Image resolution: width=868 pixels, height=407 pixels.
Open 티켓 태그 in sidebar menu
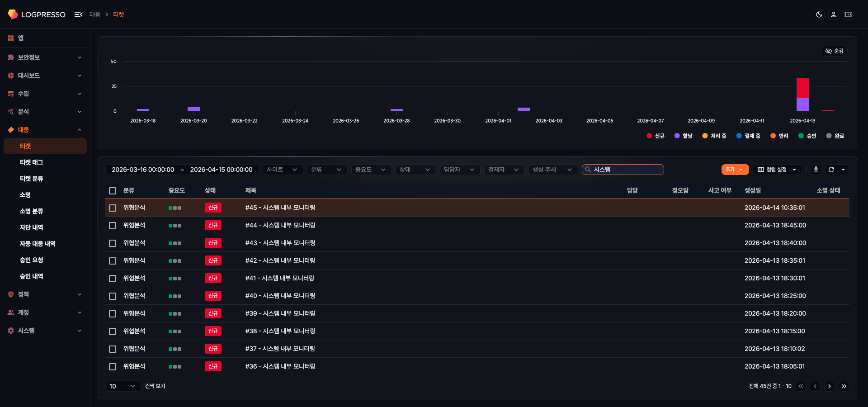click(x=32, y=162)
